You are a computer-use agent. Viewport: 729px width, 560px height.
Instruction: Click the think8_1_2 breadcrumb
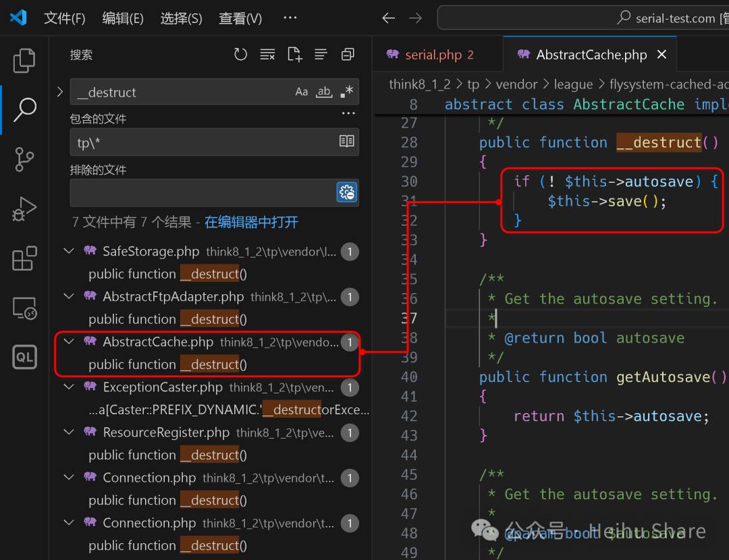coord(419,84)
